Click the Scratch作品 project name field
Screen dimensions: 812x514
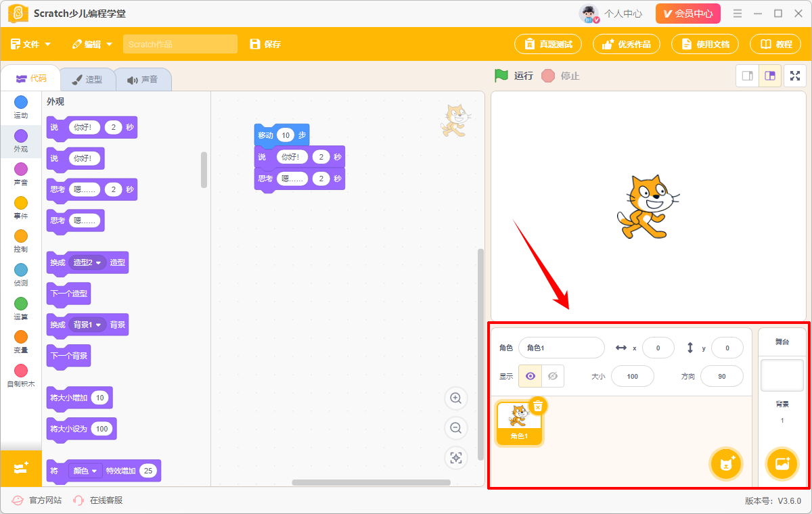pyautogui.click(x=180, y=45)
